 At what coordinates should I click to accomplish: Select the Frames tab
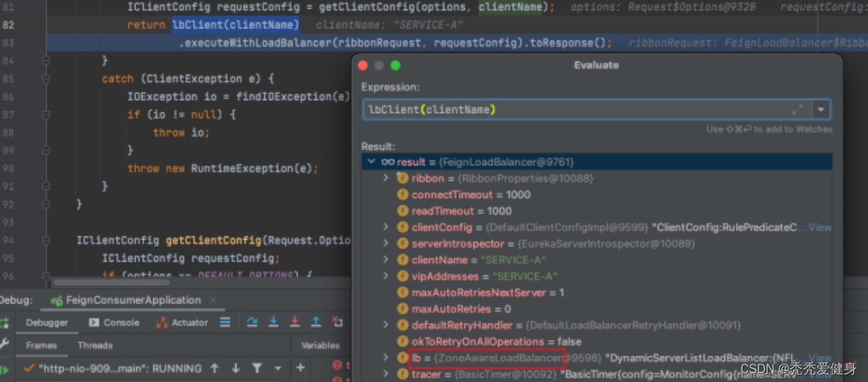tap(41, 345)
